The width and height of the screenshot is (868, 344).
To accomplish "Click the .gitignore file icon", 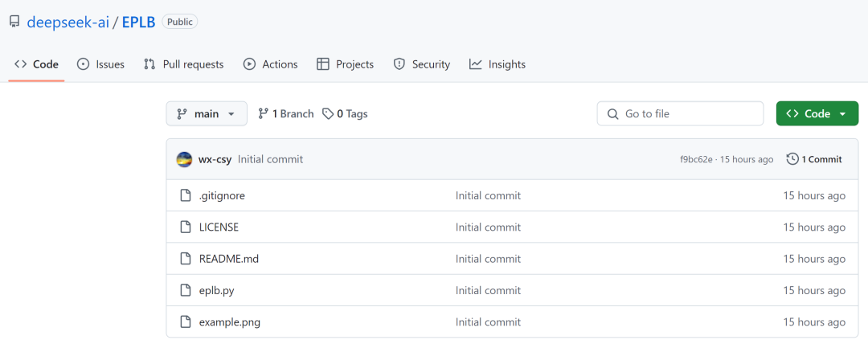I will [186, 195].
